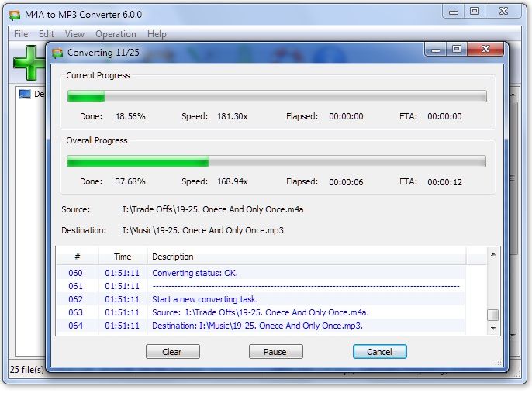Select log row 060 'Converting status: OK.'
This screenshot has width=532, height=393.
pos(261,273)
